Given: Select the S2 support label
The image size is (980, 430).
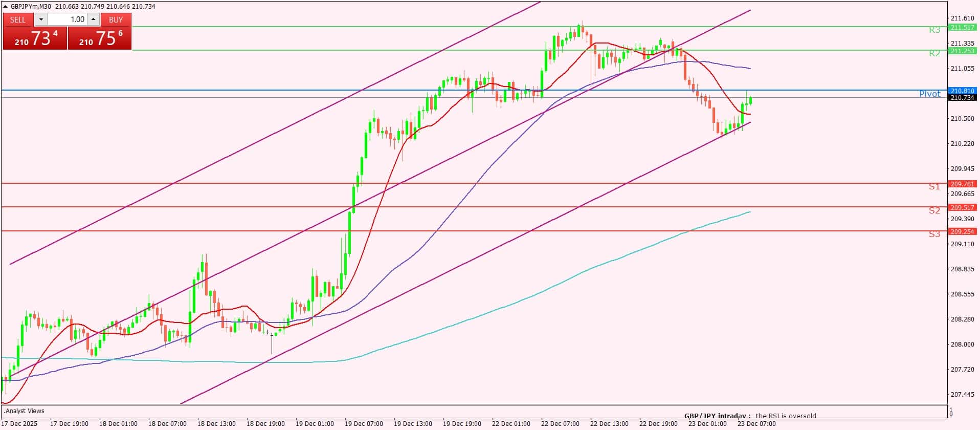Looking at the screenshot, I should tap(934, 210).
